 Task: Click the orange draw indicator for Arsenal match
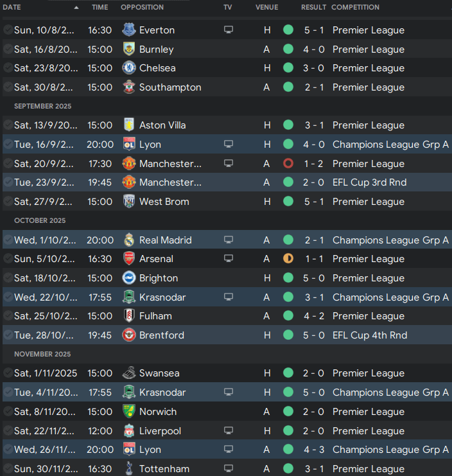(288, 259)
